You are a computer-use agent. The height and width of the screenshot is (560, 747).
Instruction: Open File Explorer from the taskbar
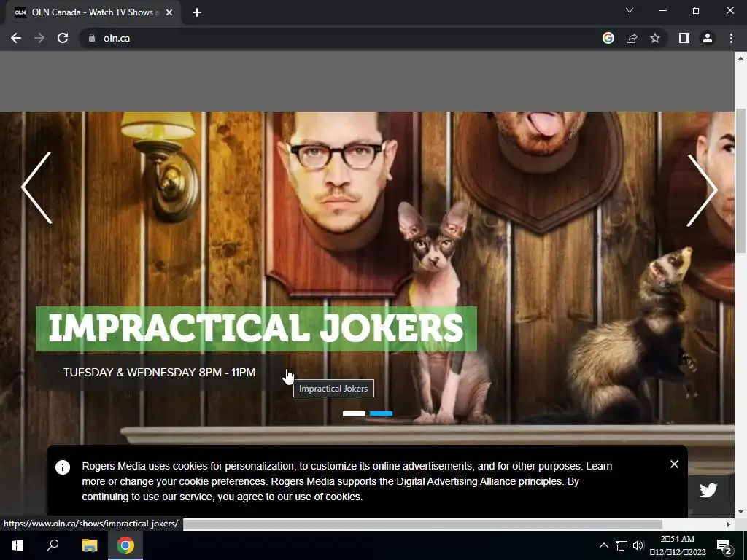[x=89, y=545]
